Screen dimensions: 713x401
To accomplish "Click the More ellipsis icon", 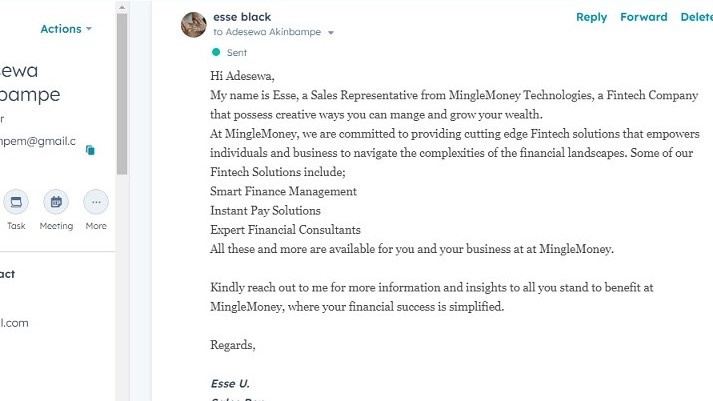I will tap(96, 202).
